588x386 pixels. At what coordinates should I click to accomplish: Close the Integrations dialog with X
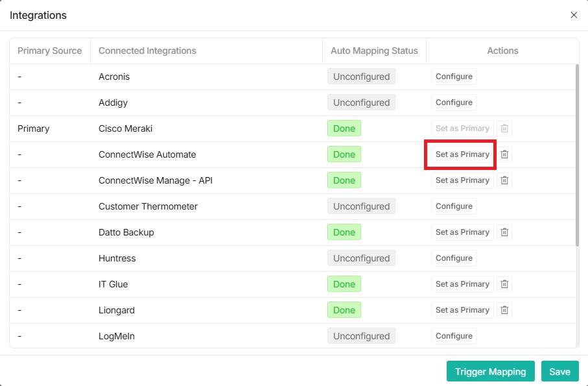point(574,15)
